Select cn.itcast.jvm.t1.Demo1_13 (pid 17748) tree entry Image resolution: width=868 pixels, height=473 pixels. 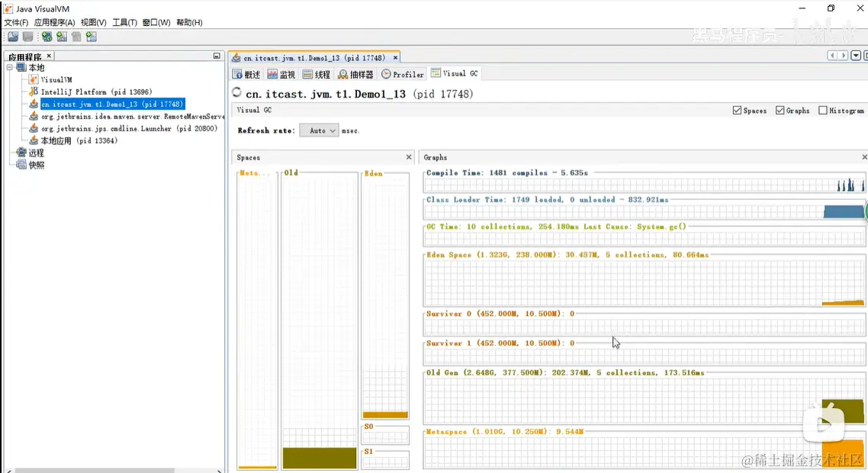(112, 104)
